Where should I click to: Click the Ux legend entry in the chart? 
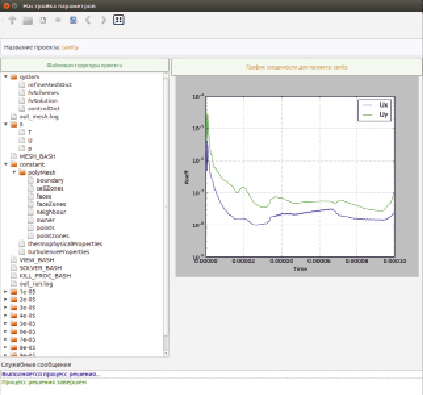[375, 105]
